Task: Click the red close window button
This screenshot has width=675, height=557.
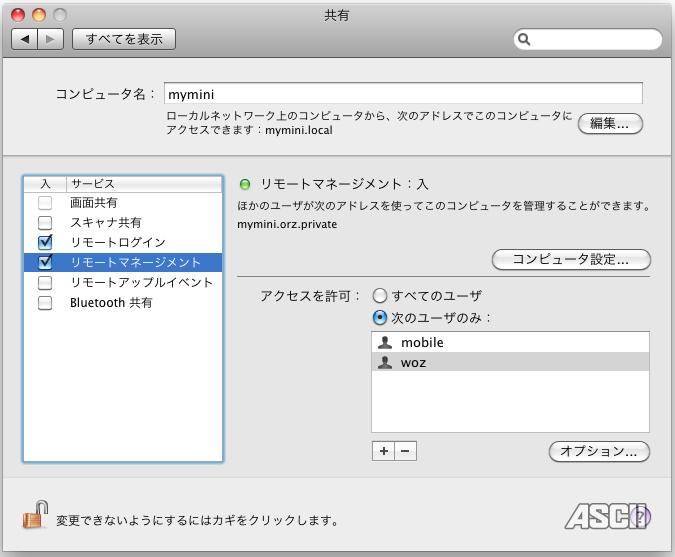Action: (18, 15)
